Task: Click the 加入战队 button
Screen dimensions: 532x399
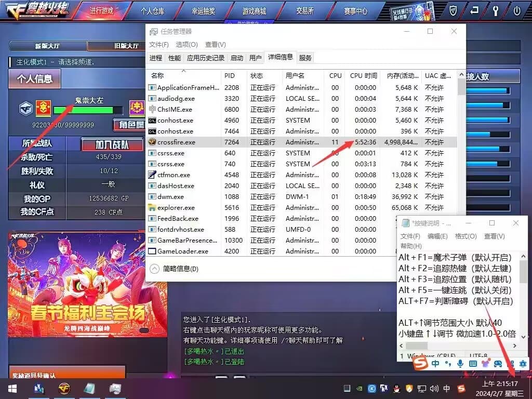Action: click(x=112, y=144)
